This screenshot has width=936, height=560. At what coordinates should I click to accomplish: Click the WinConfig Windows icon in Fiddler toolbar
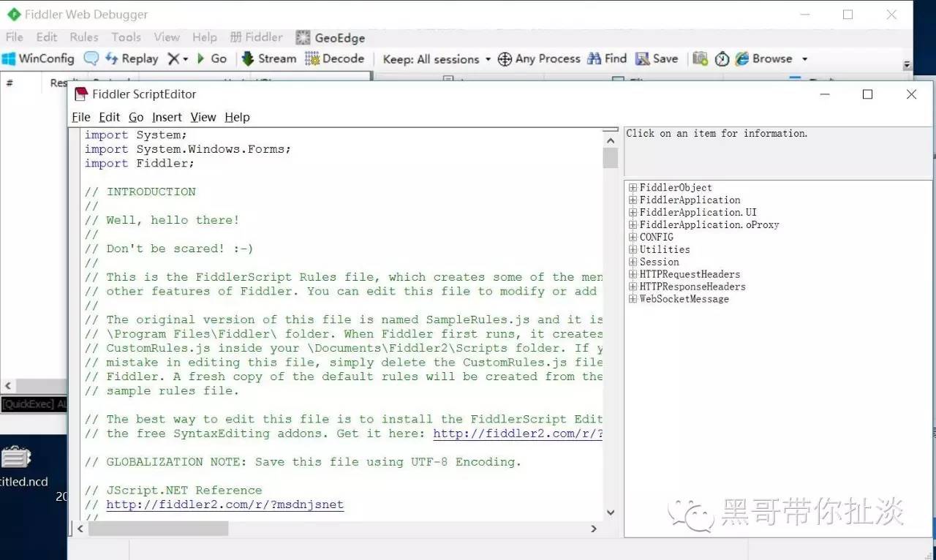point(9,58)
